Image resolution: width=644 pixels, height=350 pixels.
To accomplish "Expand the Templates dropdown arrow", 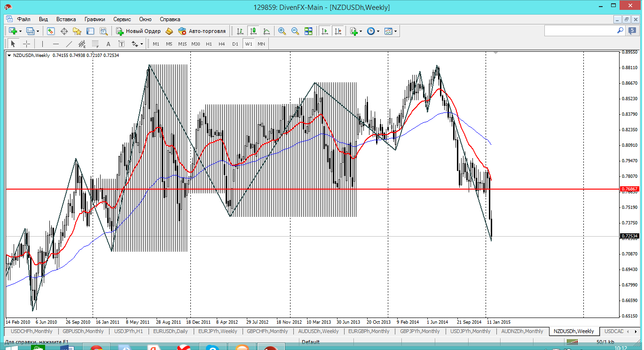I will (395, 31).
